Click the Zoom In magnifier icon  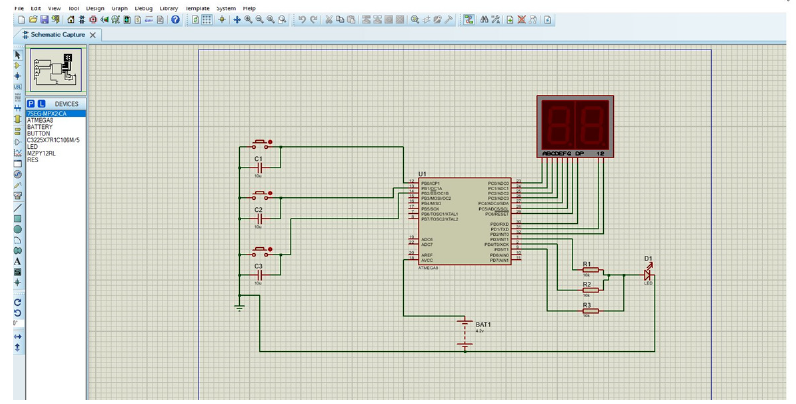(x=248, y=19)
